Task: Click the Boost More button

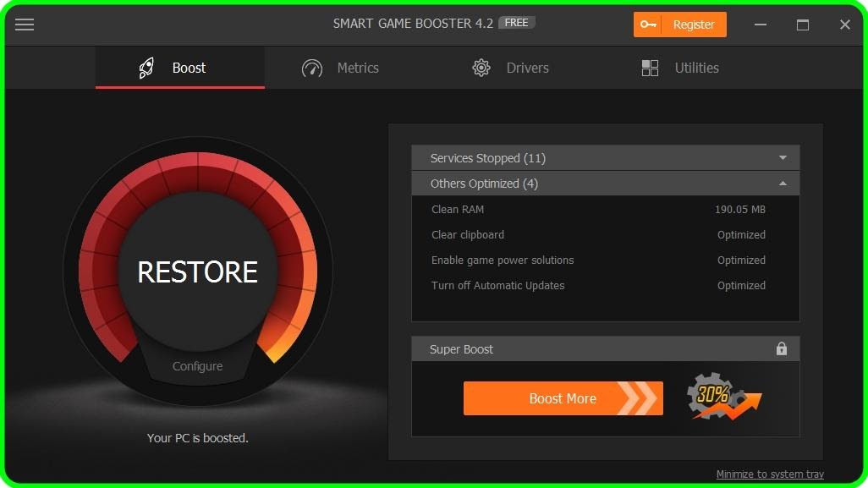Action: coord(563,398)
